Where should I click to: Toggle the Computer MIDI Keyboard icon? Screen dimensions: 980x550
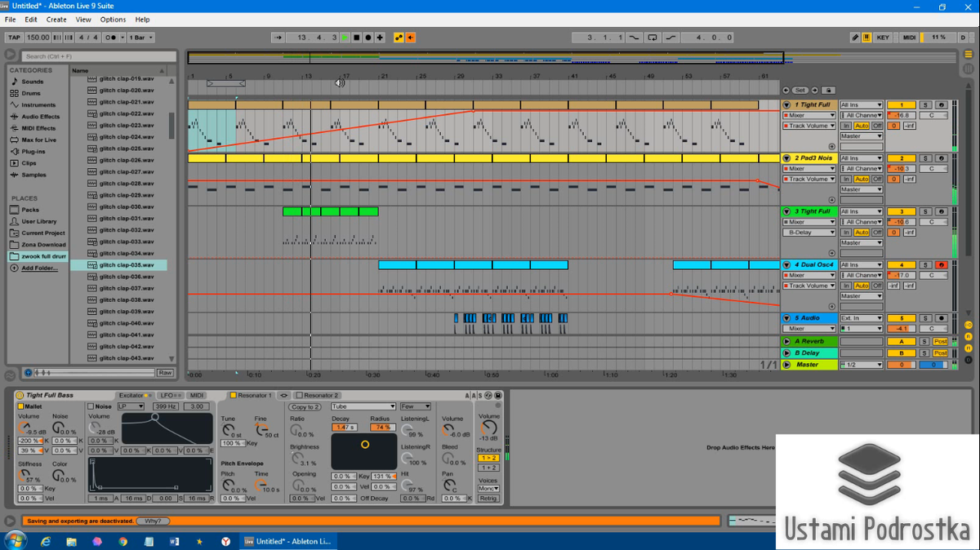(x=866, y=38)
